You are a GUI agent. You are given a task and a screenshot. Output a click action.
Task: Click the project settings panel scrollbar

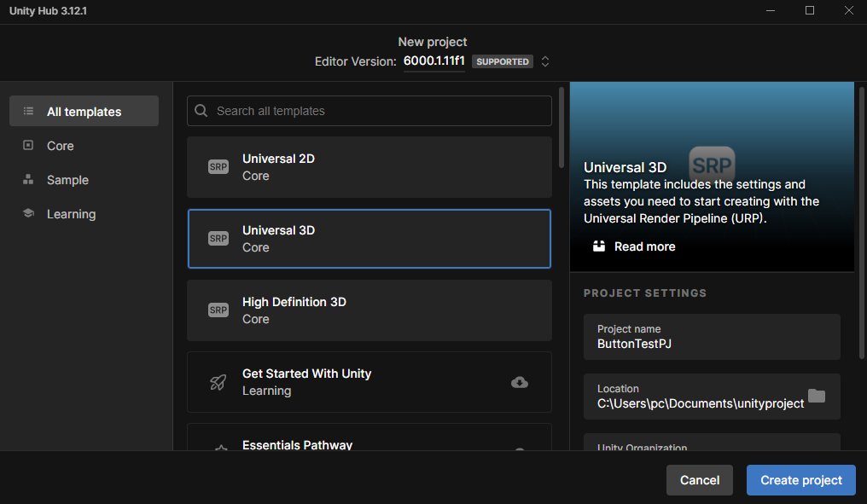[862, 223]
